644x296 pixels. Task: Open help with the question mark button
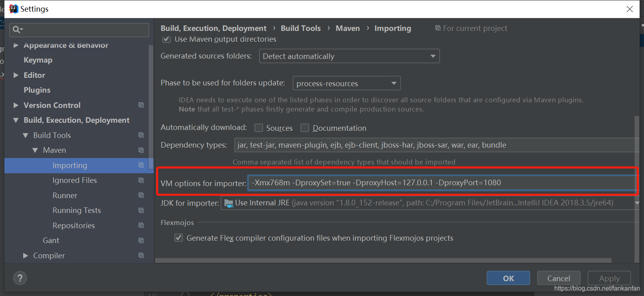point(20,278)
